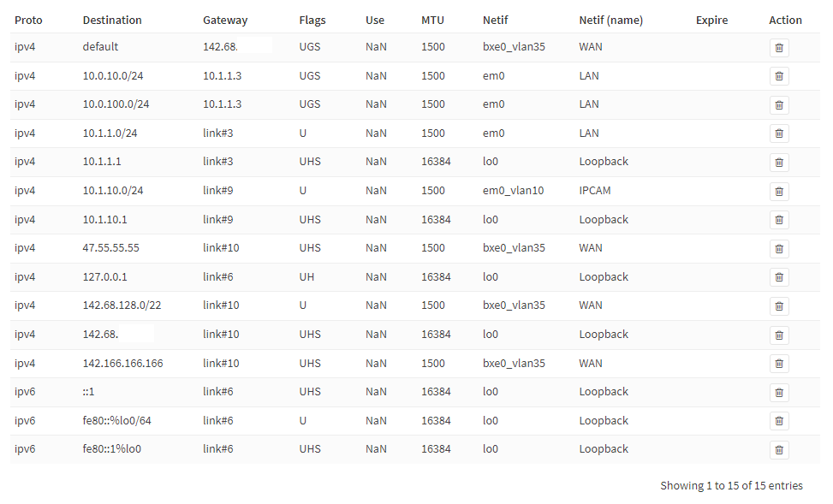The width and height of the screenshot is (833, 504).
Task: Delete the 142.68.128.0/22 route
Action: [x=778, y=305]
